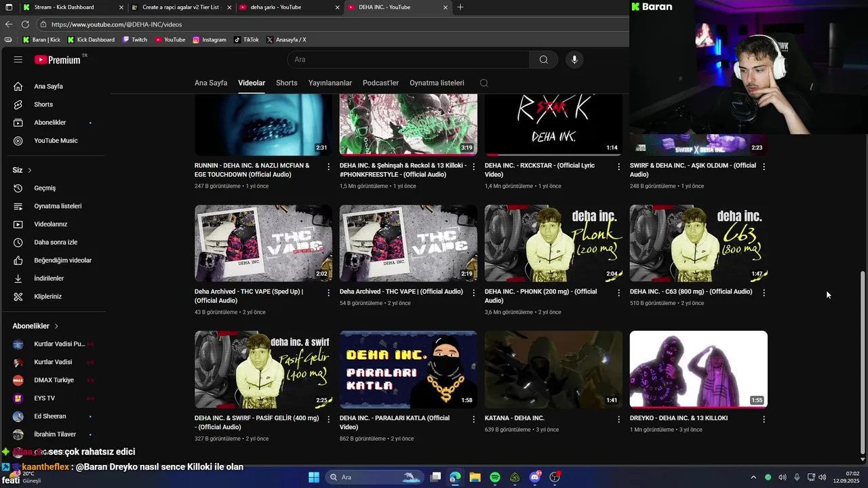The width and height of the screenshot is (868, 488).
Task: Open options menu for THC VAPE Sped Up
Action: (329, 293)
